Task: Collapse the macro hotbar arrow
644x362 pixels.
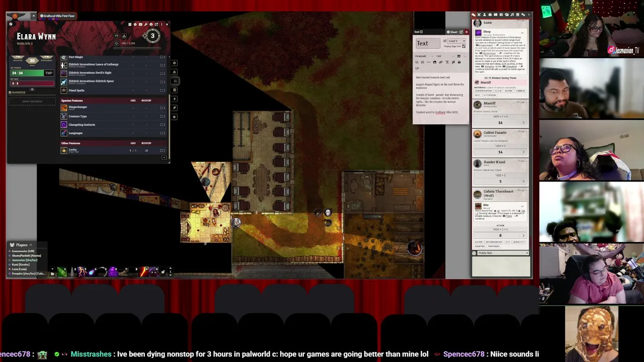Action: (52, 269)
